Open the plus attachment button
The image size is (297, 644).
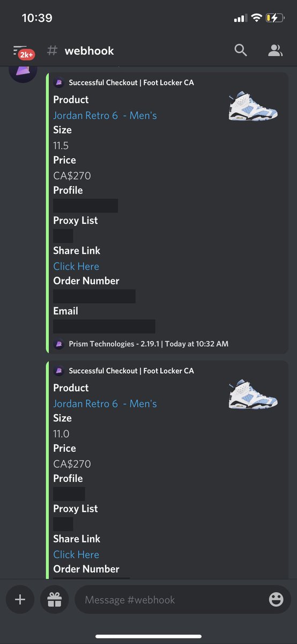(20, 599)
